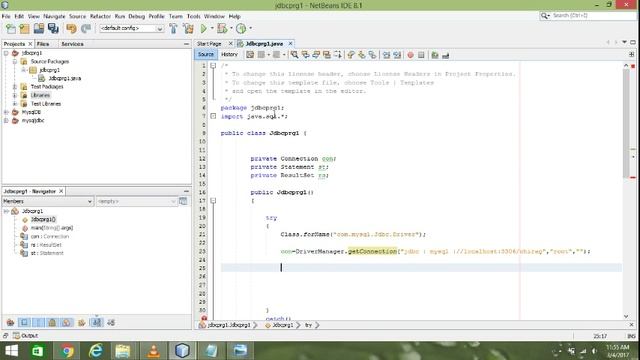640x360 pixels.
Task: Toggle Show Static Members filter in Navigator
Action: click(x=38, y=322)
